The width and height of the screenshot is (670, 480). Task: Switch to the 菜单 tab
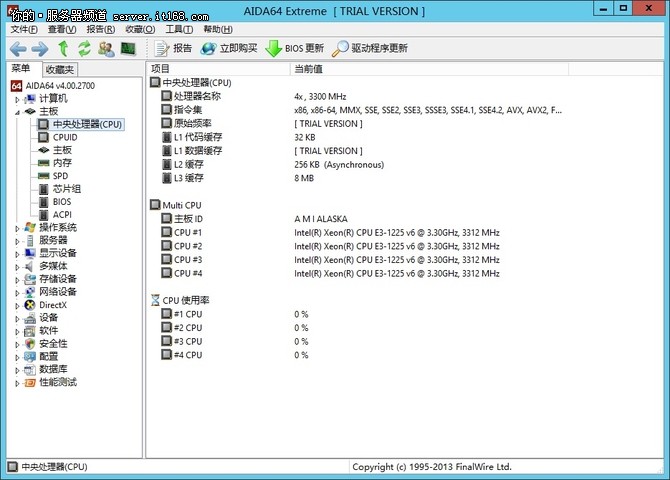pyautogui.click(x=21, y=68)
